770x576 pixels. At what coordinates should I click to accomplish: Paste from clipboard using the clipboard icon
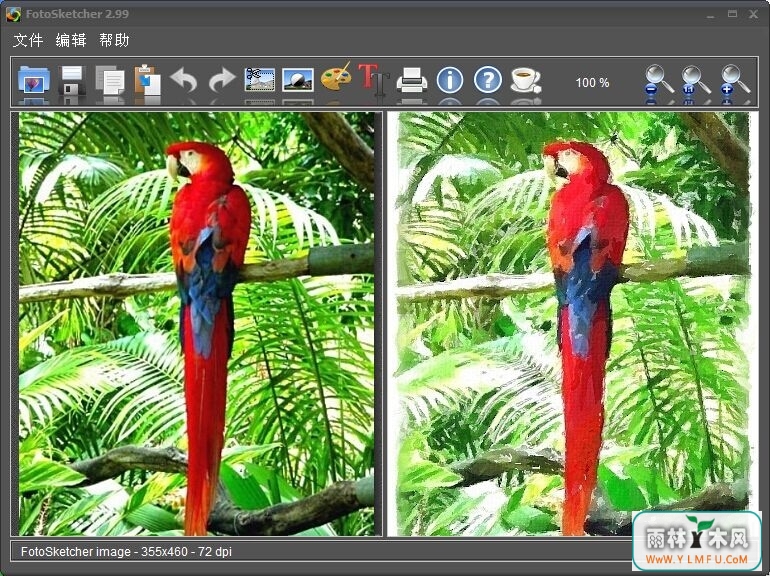click(x=147, y=80)
